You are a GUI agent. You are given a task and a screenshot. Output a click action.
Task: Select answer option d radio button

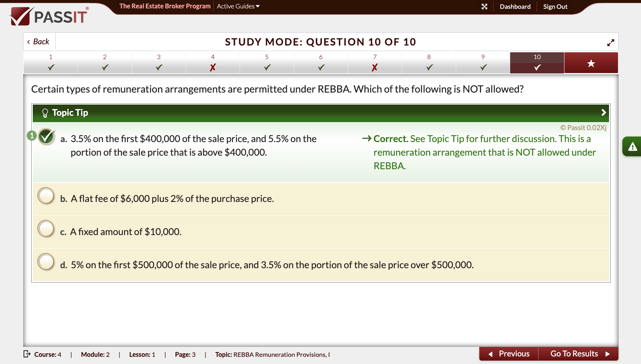tap(46, 262)
